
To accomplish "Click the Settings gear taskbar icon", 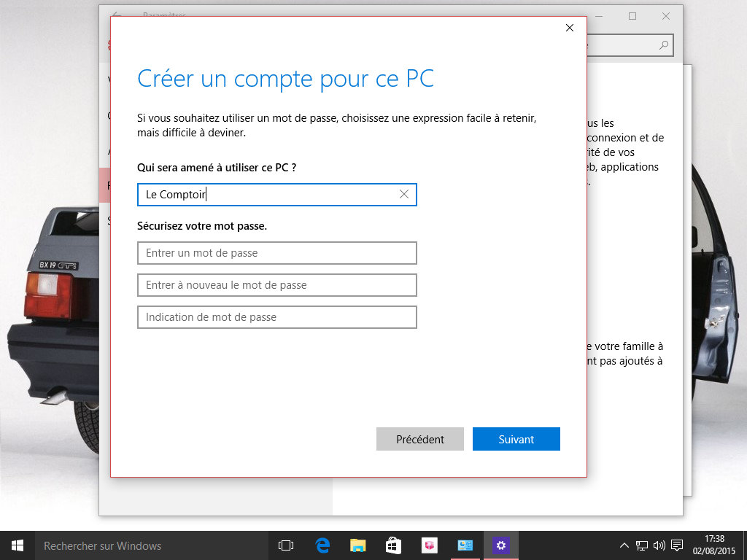I will point(500,545).
